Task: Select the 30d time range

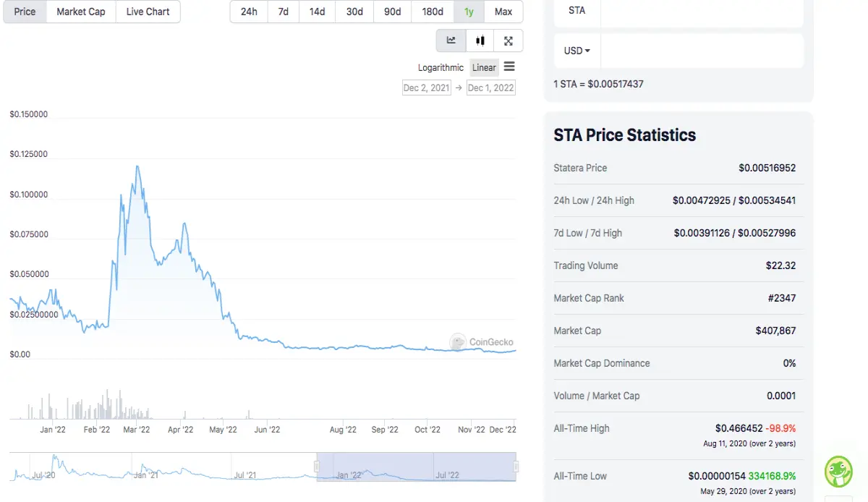Action: 354,12
